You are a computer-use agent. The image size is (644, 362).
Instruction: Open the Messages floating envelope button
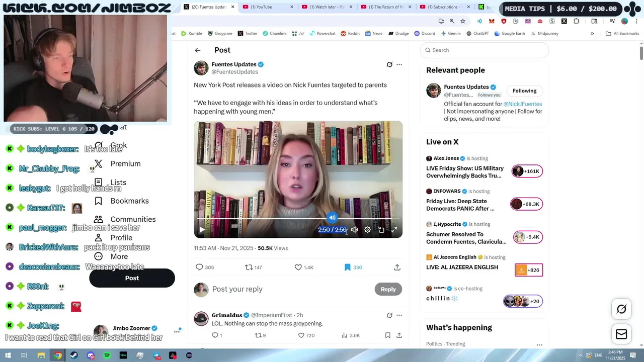click(x=621, y=334)
